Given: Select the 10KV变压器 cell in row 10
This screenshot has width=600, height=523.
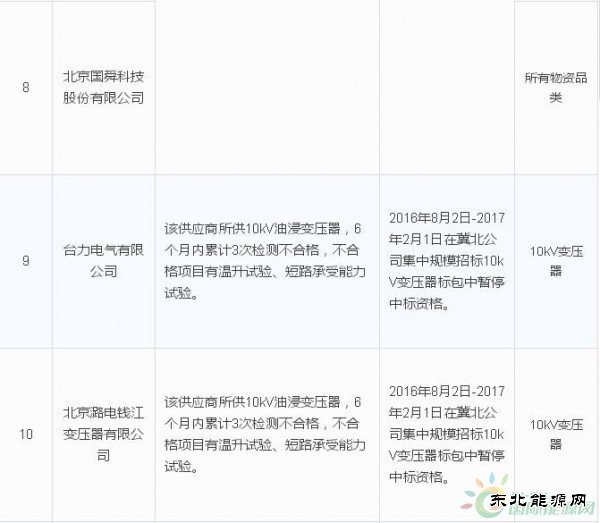Looking at the screenshot, I should 556,432.
